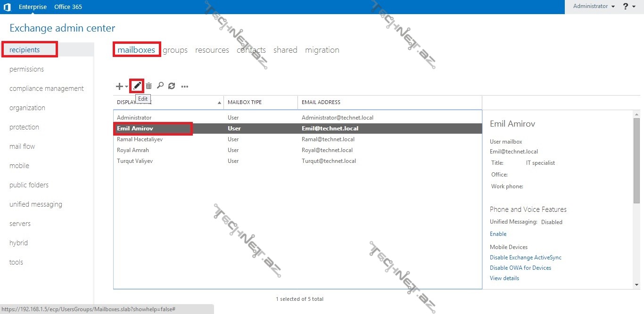Expand the Administrator account dropdown
The height and width of the screenshot is (314, 644).
click(594, 7)
